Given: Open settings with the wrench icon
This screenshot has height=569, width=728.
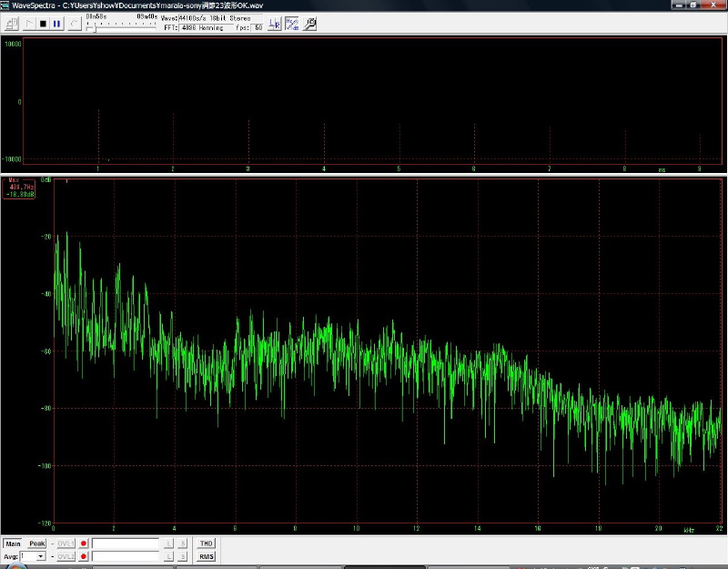Looking at the screenshot, I should click(309, 23).
